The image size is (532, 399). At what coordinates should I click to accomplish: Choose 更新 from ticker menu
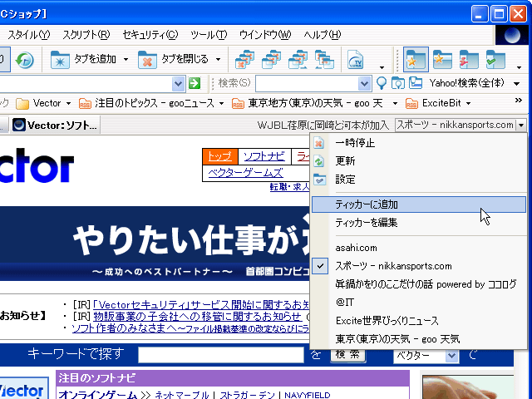point(419,160)
